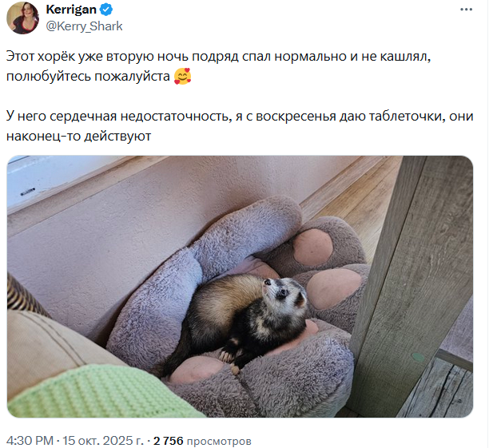This screenshot has height=448, width=489.
Task: Open the attached ferret photo
Action: (x=240, y=286)
